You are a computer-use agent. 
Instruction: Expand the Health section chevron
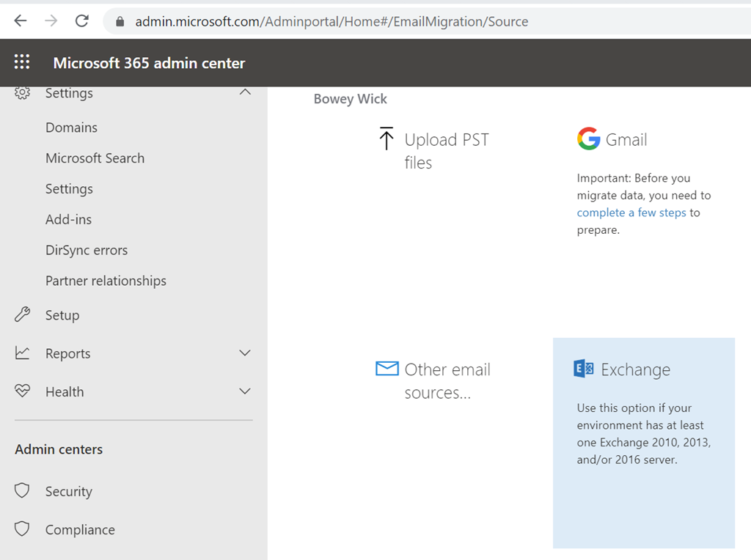pyautogui.click(x=245, y=391)
